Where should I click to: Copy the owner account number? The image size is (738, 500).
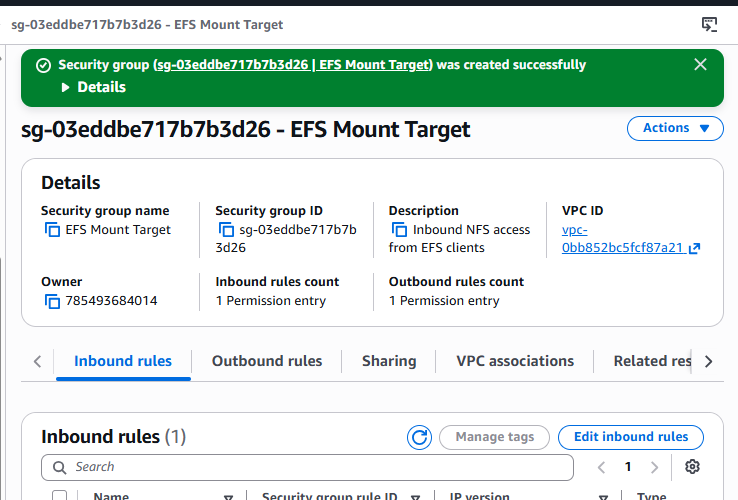click(x=52, y=301)
